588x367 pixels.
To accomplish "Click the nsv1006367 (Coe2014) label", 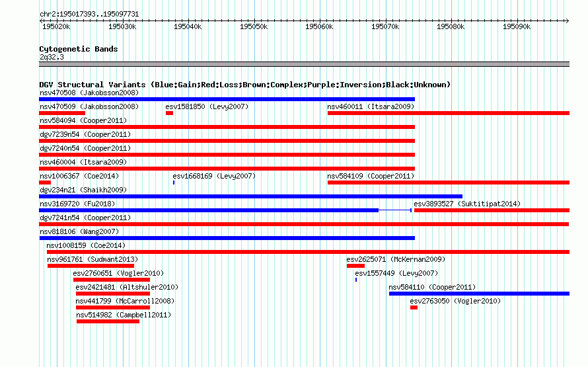I will pyautogui.click(x=79, y=176).
